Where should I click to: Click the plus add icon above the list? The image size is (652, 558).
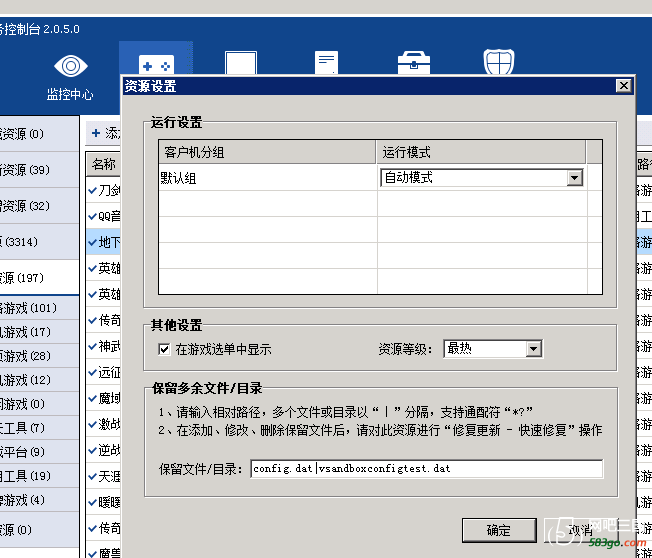(96, 132)
